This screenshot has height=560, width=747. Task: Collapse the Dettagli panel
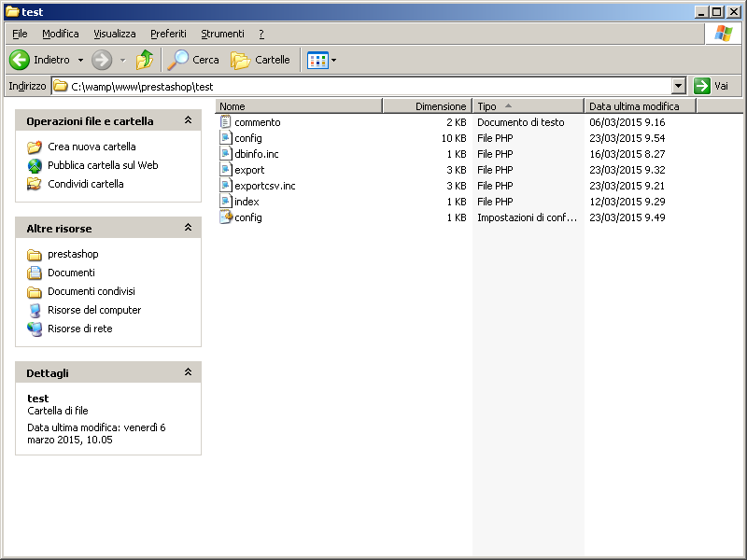189,372
